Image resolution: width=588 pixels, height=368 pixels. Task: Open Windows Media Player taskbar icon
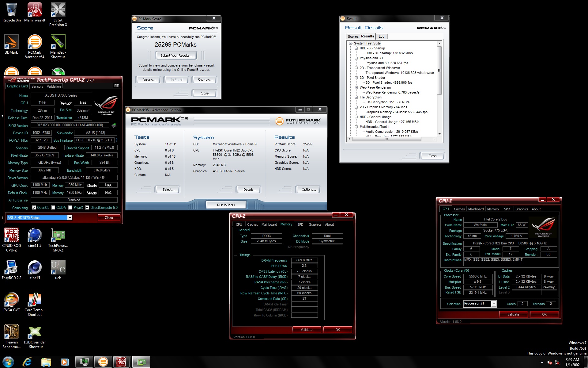coord(65,362)
